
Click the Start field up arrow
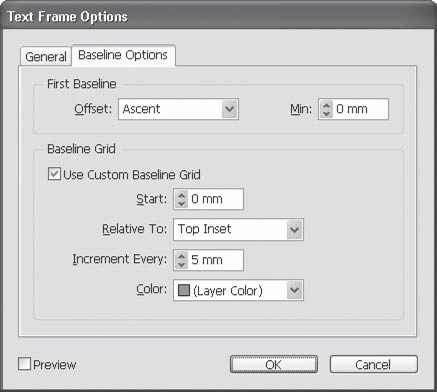point(181,195)
